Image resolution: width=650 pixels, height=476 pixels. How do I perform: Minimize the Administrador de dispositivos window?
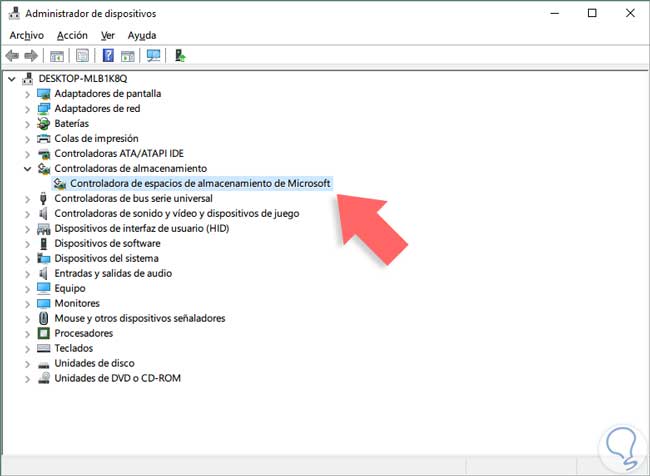click(x=555, y=13)
